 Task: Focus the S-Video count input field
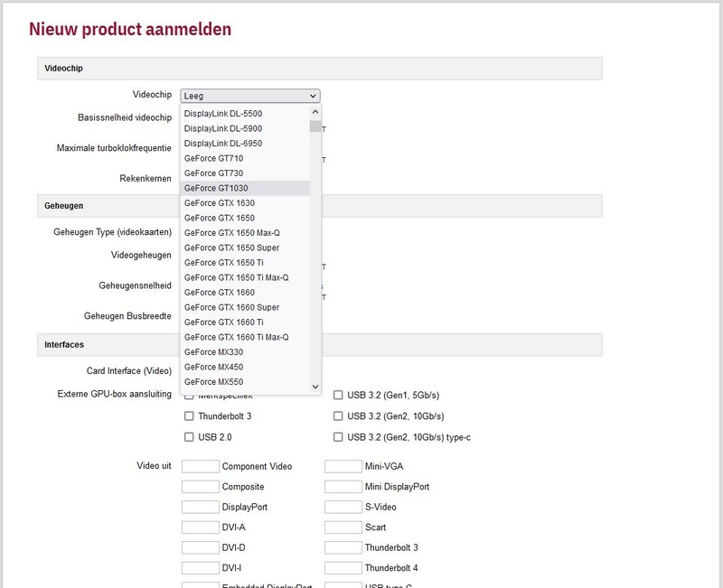click(x=343, y=507)
